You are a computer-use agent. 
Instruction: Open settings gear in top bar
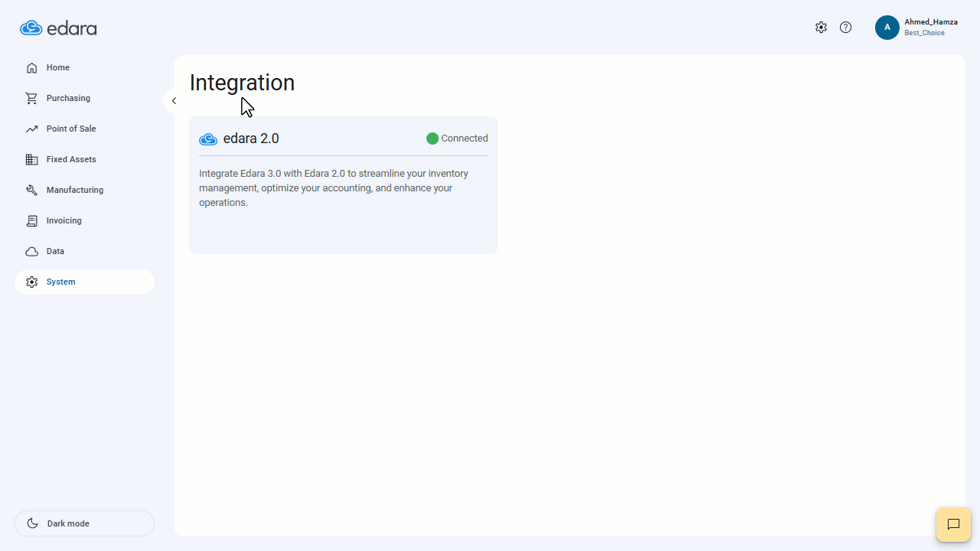821,28
